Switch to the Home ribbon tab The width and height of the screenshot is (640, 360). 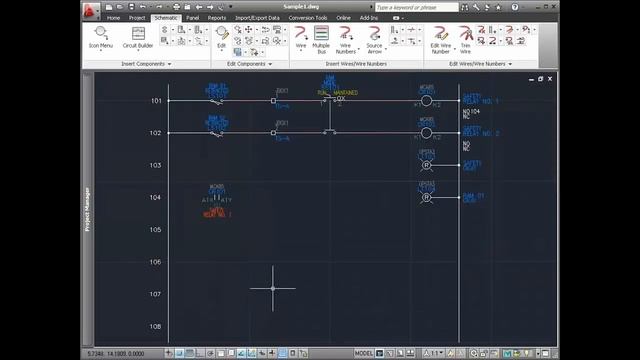(113, 18)
